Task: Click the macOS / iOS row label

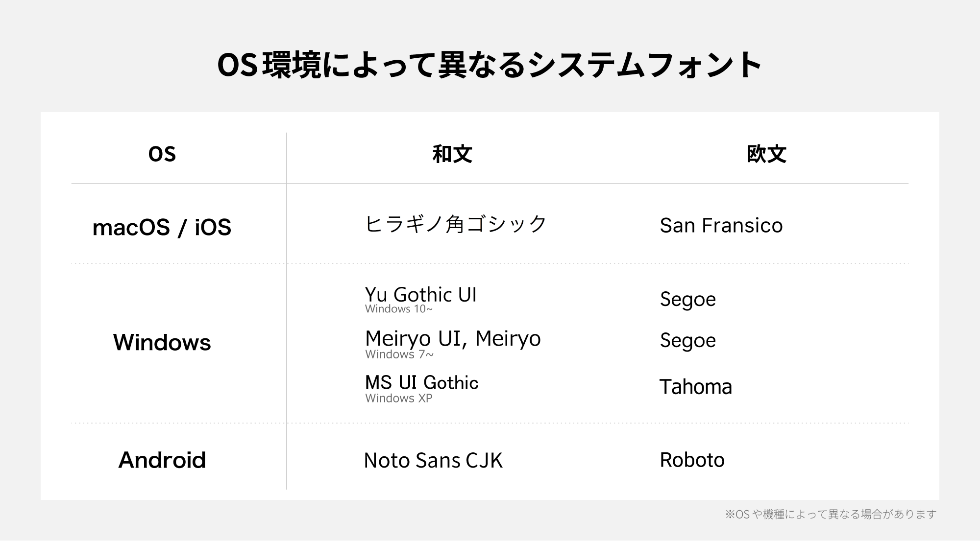Action: pos(162,227)
